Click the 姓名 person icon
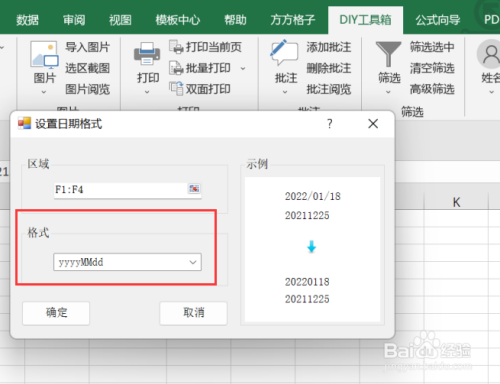The height and width of the screenshot is (384, 500). click(x=489, y=54)
